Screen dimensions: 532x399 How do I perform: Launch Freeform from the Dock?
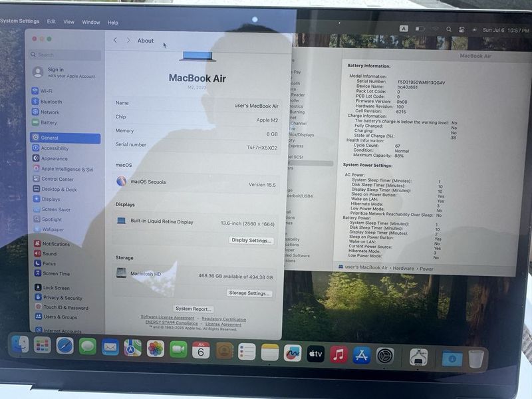(x=293, y=353)
